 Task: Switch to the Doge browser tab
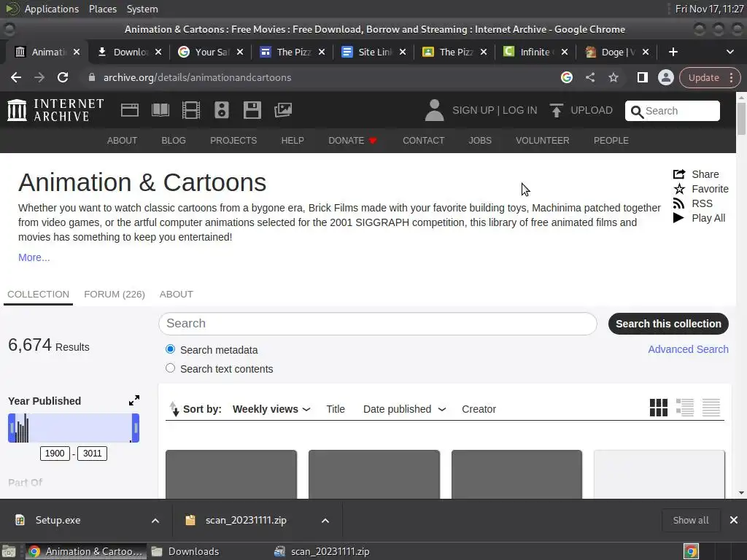617,52
